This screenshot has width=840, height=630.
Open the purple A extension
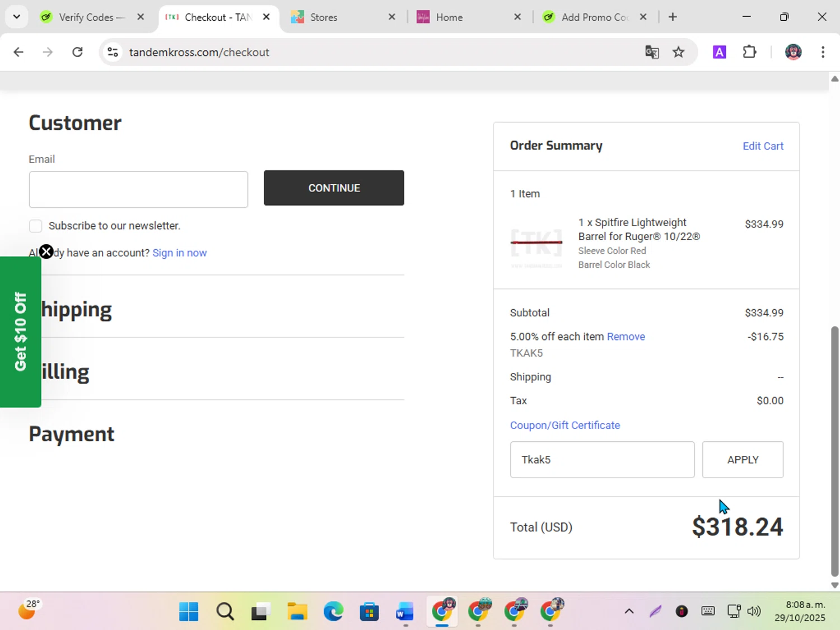(719, 52)
